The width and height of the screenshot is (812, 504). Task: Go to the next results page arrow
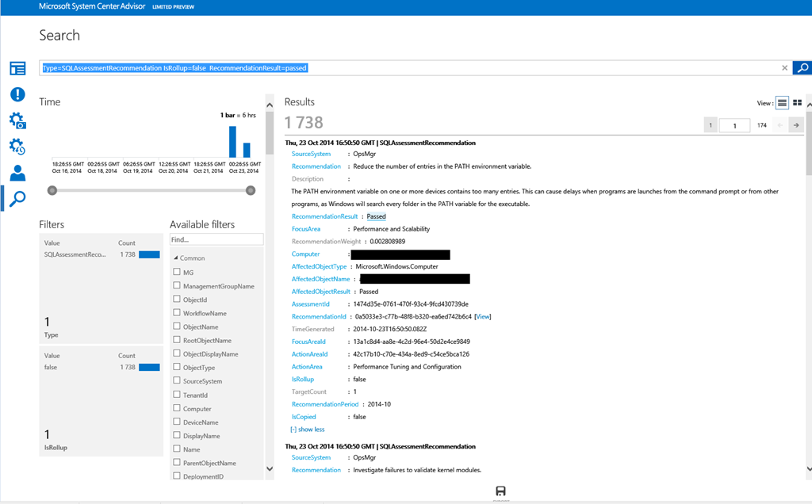click(796, 125)
